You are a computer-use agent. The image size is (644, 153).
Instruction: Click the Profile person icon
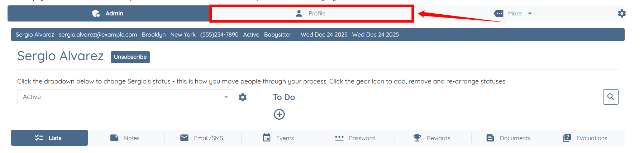(x=299, y=14)
